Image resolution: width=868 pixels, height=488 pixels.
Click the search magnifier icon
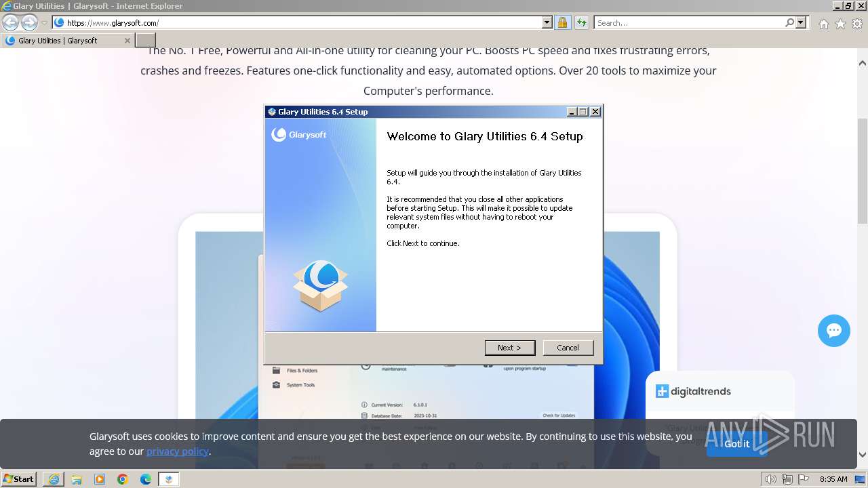click(x=789, y=22)
